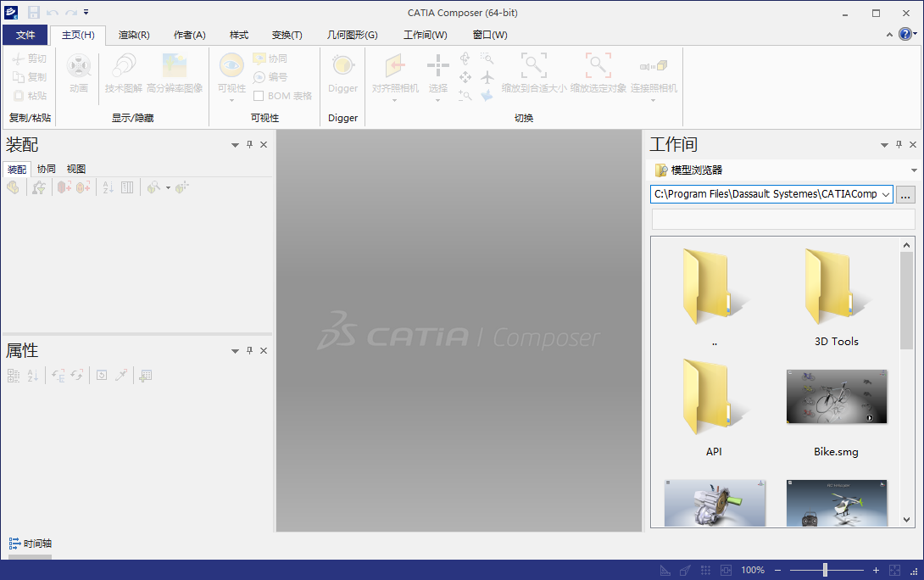Expand the 模型浏览器 header dropdown
Screen dimensions: 924x580
tap(914, 170)
